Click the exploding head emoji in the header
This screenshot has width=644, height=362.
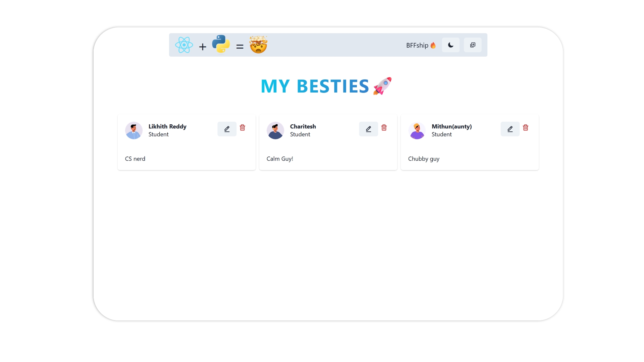(259, 45)
